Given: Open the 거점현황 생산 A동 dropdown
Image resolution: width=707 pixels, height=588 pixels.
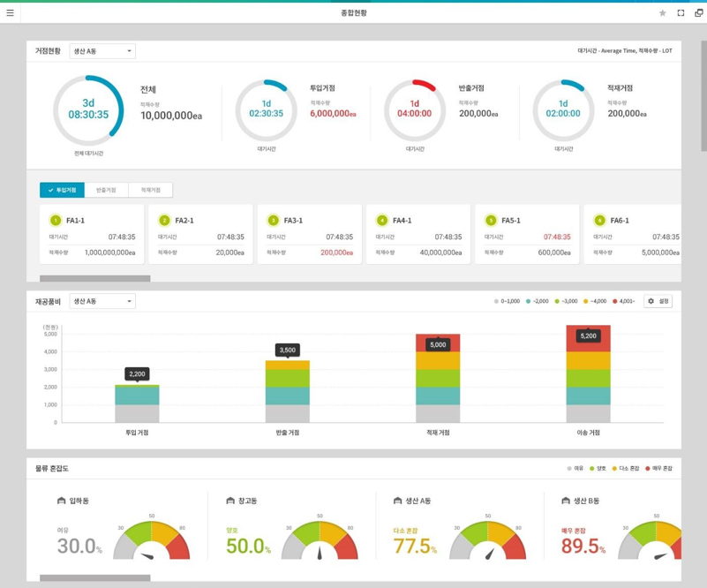Looking at the screenshot, I should tap(102, 51).
